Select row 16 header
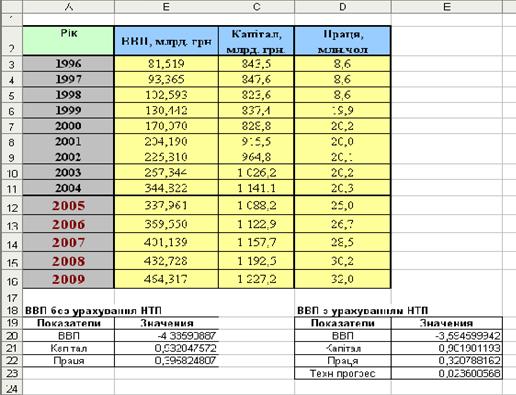This screenshot has width=516, height=395. click(x=12, y=279)
